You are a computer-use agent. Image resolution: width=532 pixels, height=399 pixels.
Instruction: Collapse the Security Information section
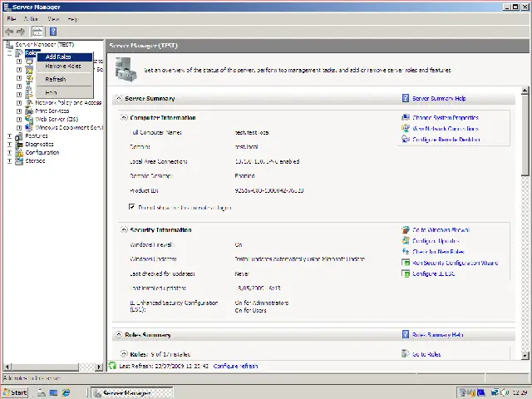[124, 229]
